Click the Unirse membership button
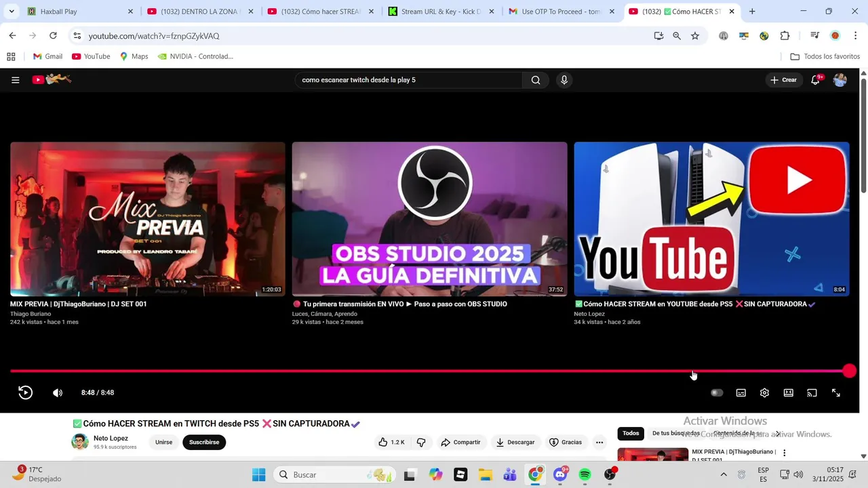 tap(163, 442)
